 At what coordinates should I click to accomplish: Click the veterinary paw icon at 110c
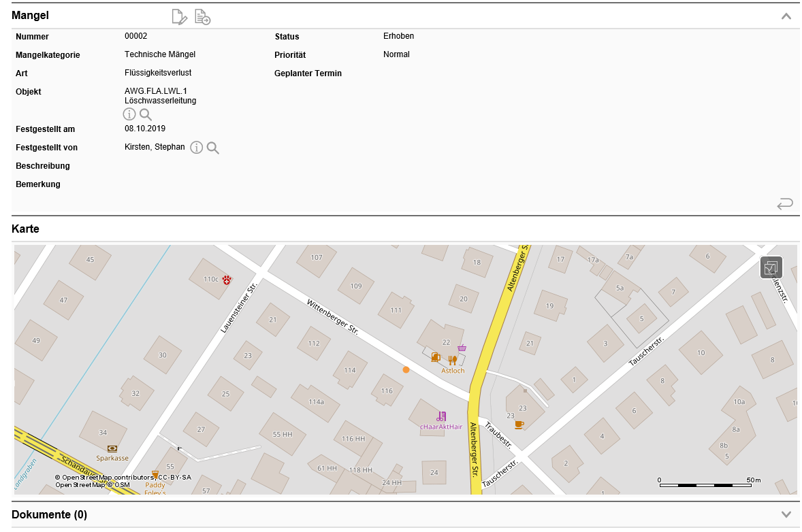pyautogui.click(x=227, y=279)
